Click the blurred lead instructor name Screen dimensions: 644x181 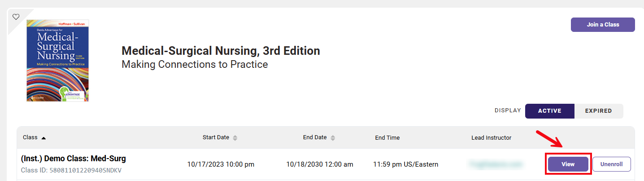[x=496, y=164]
